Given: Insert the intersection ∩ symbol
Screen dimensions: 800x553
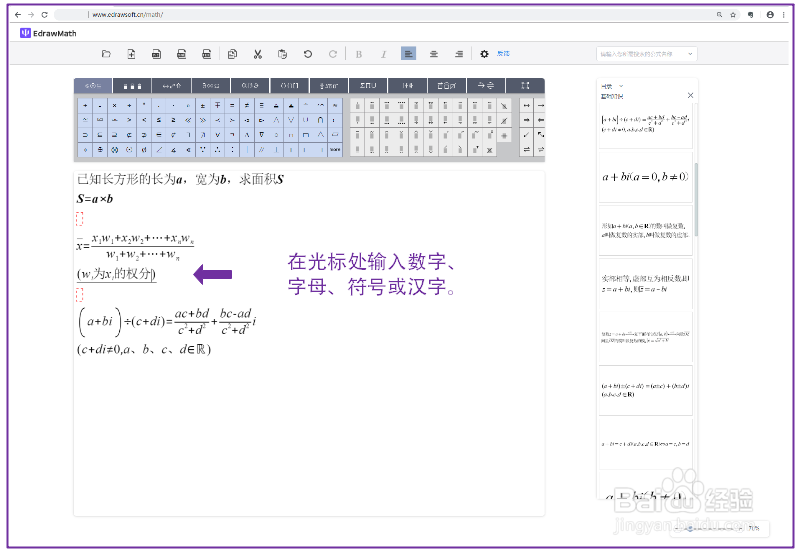Looking at the screenshot, I should [x=320, y=120].
